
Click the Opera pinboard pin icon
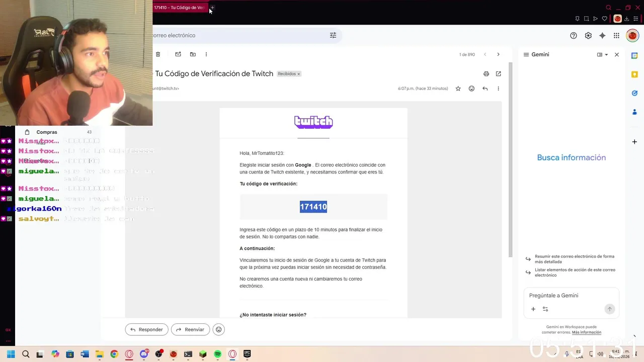tap(577, 19)
